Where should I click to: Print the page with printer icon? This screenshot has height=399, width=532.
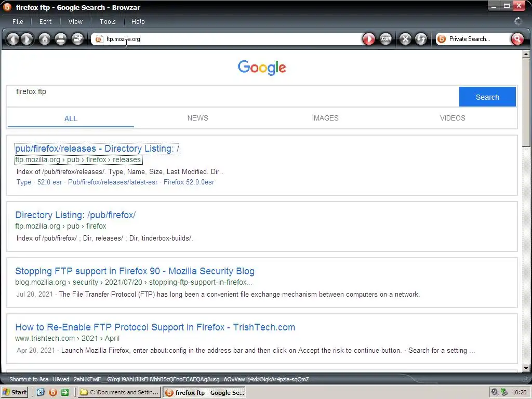(x=61, y=39)
